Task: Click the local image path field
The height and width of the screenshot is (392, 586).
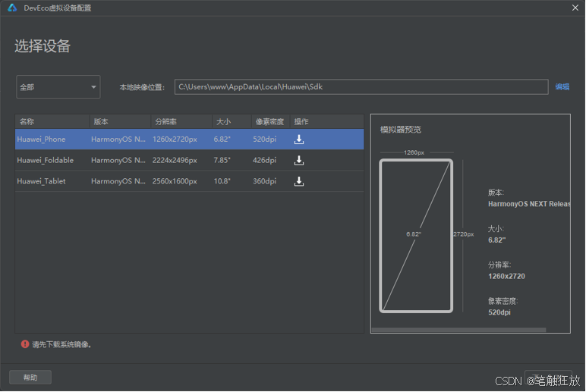Action: pyautogui.click(x=361, y=86)
